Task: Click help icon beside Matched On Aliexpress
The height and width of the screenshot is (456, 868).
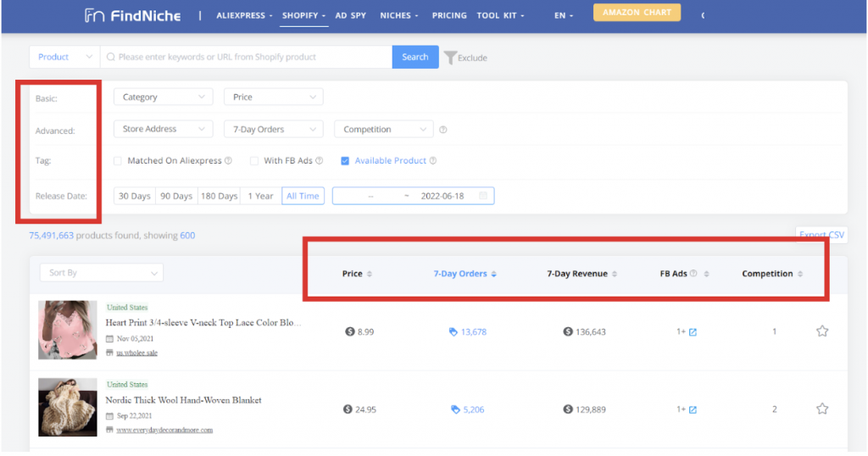Action: click(x=228, y=160)
